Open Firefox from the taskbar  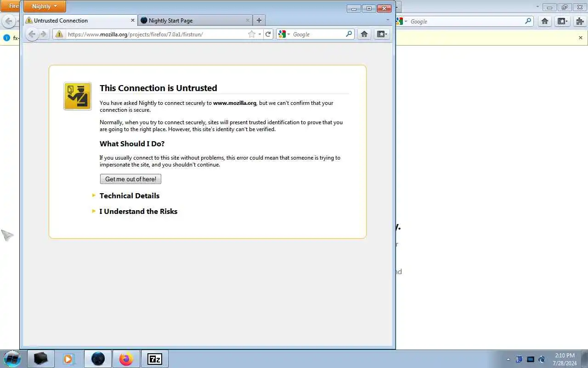click(x=126, y=358)
